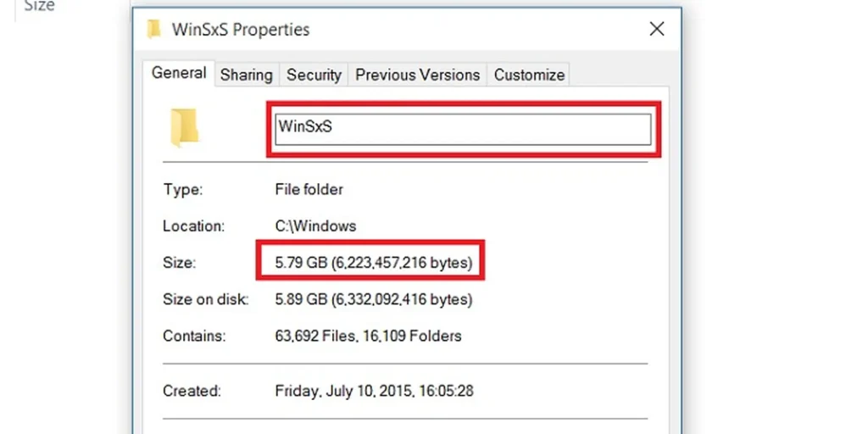Select the Customize tab
Screen dimensions: 868x434
[x=529, y=75]
